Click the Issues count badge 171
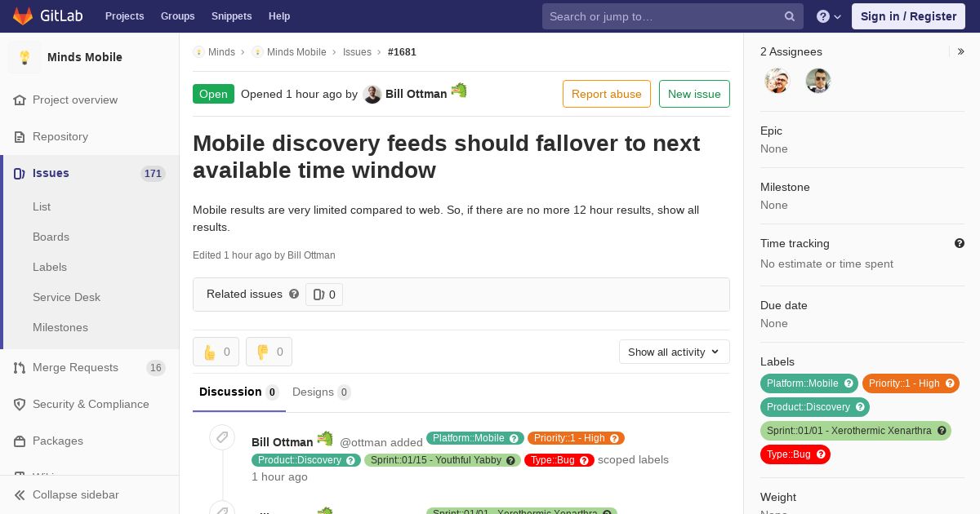 (153, 173)
